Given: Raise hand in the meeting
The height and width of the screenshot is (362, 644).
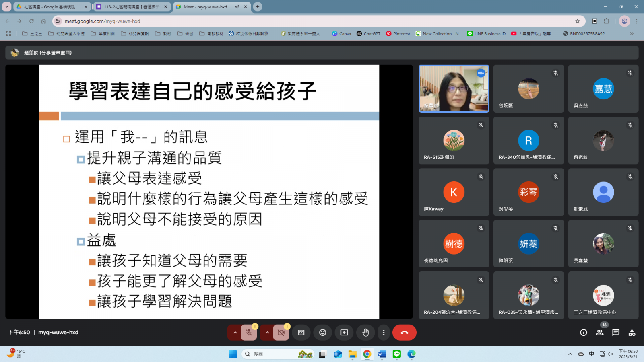Looking at the screenshot, I should [365, 333].
